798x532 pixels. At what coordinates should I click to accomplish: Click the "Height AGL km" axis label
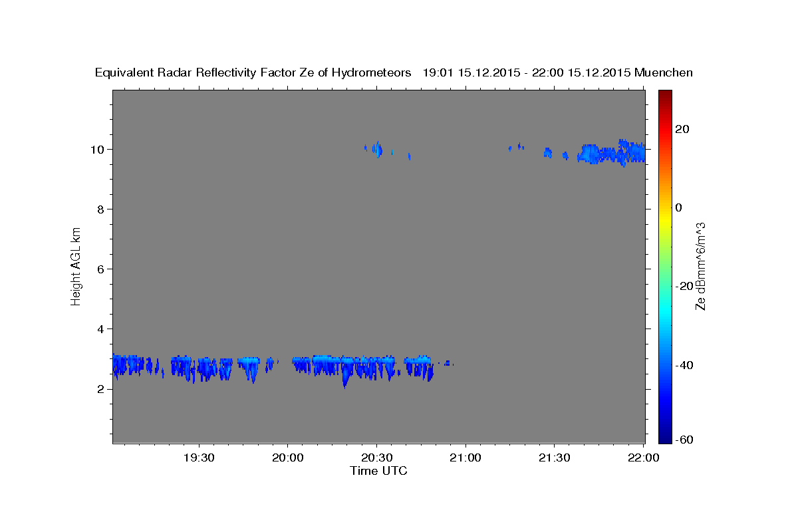pos(76,265)
